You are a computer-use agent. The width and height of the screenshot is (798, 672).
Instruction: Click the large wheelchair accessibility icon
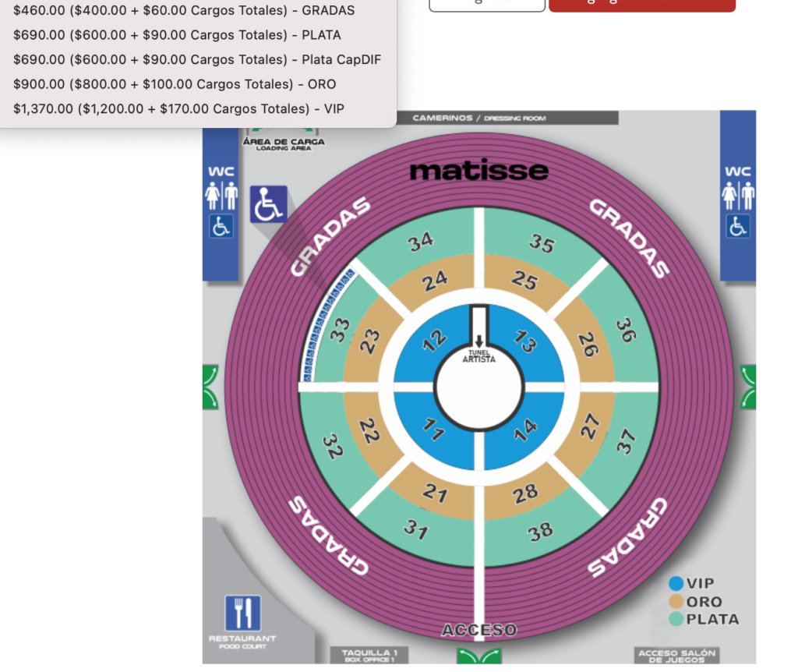268,204
